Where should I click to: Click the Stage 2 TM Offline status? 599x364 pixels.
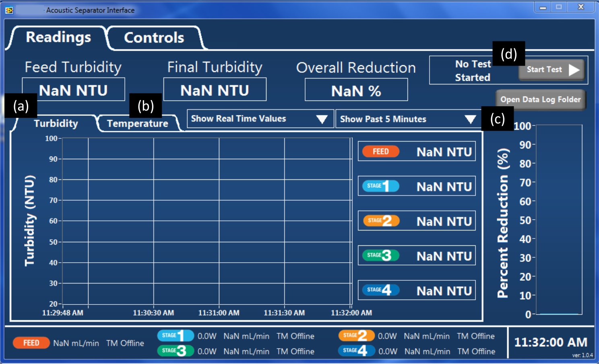[x=476, y=336]
